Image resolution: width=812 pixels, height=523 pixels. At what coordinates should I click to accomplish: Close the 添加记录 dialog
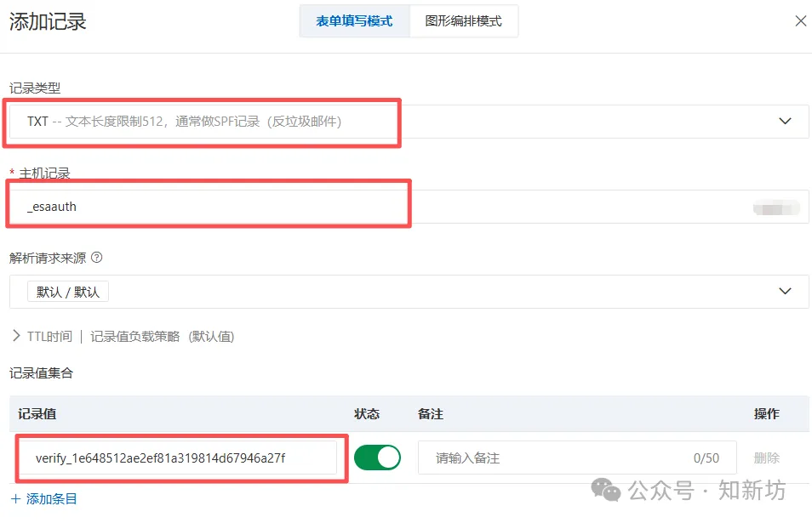tap(800, 21)
